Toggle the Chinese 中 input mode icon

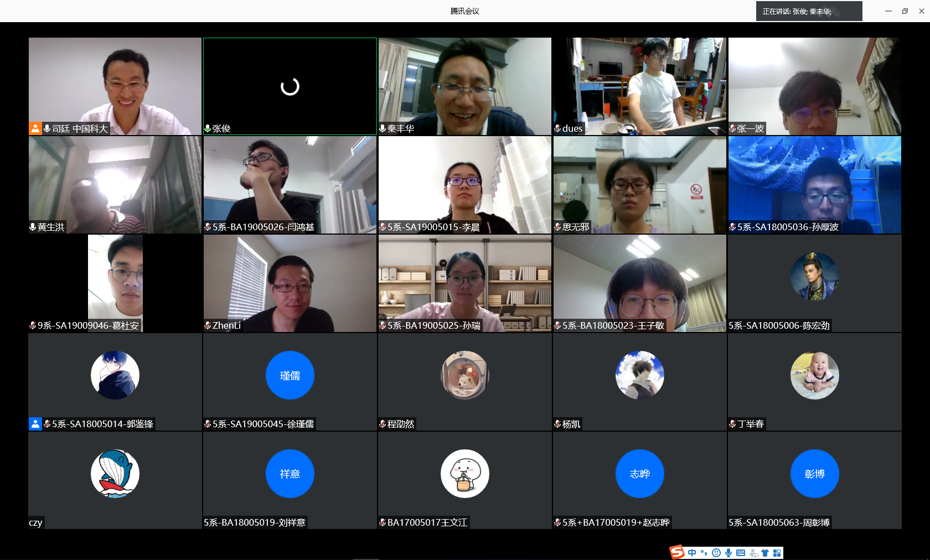click(692, 553)
